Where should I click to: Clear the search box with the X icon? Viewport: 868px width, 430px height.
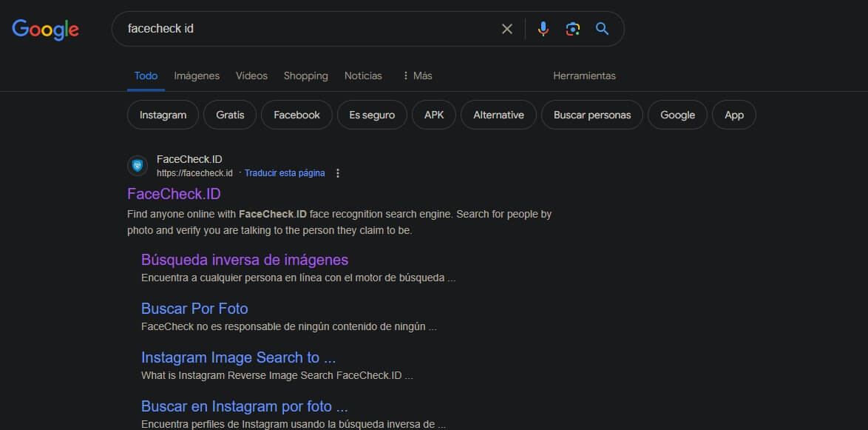(507, 29)
